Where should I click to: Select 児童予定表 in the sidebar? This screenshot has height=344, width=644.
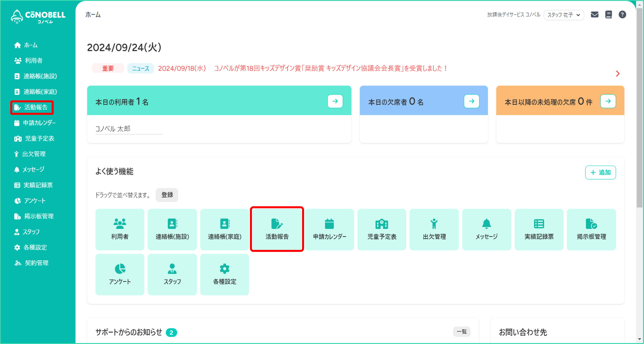34,139
